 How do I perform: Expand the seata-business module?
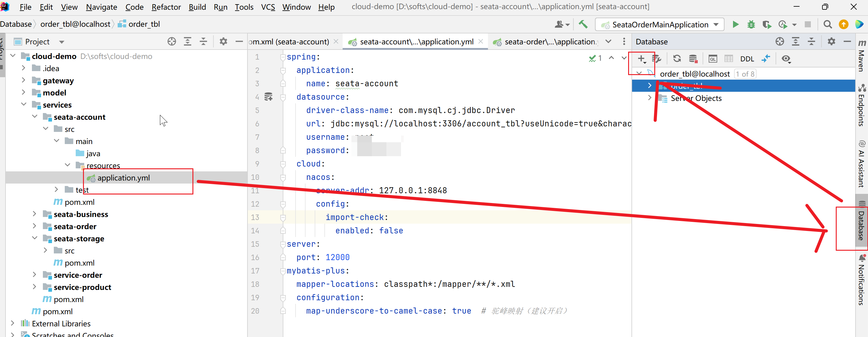[x=34, y=214]
